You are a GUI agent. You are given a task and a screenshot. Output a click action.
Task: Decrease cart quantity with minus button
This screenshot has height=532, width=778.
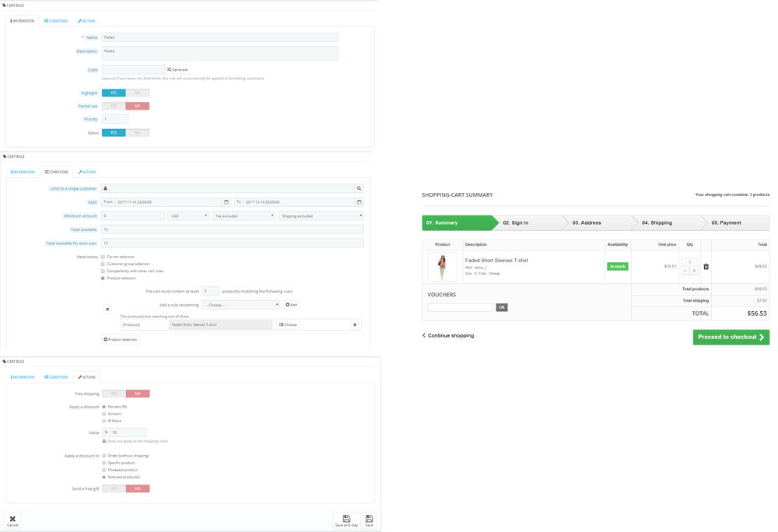click(x=685, y=271)
